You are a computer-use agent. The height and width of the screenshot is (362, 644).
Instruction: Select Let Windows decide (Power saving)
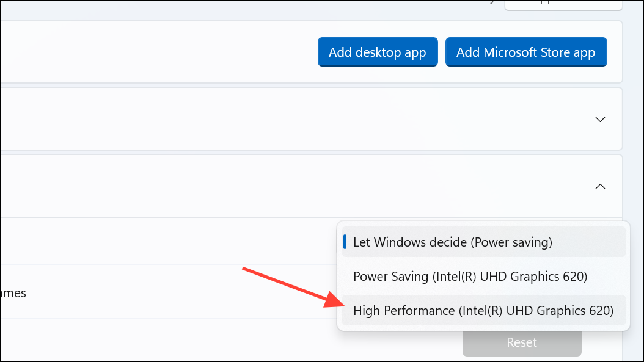pyautogui.click(x=483, y=242)
